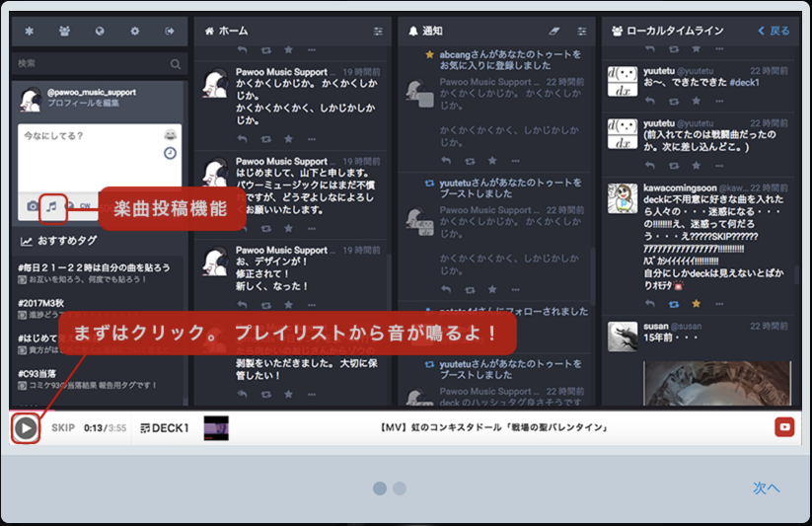Click the プロフィールを編集 link
The height and width of the screenshot is (526, 812).
click(84, 103)
